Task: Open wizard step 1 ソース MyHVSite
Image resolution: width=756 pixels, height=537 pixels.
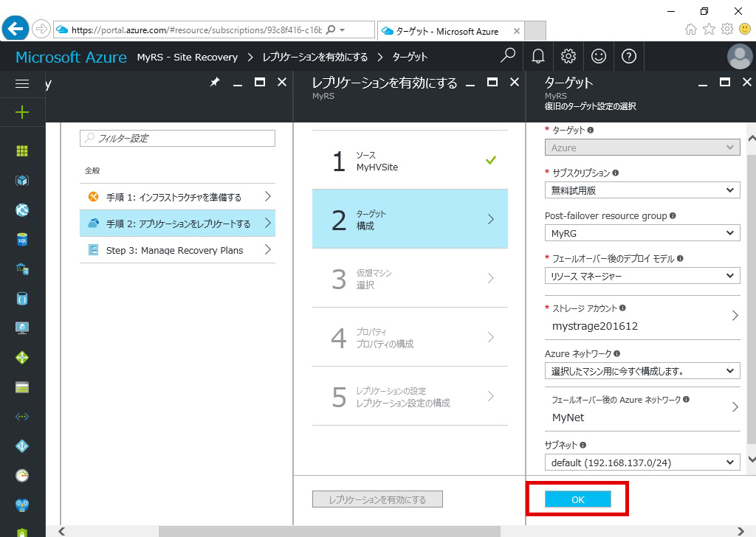Action: pyautogui.click(x=410, y=160)
